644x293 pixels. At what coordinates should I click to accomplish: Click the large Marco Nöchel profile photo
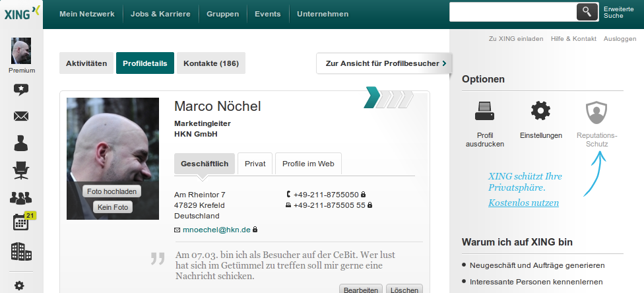(113, 158)
